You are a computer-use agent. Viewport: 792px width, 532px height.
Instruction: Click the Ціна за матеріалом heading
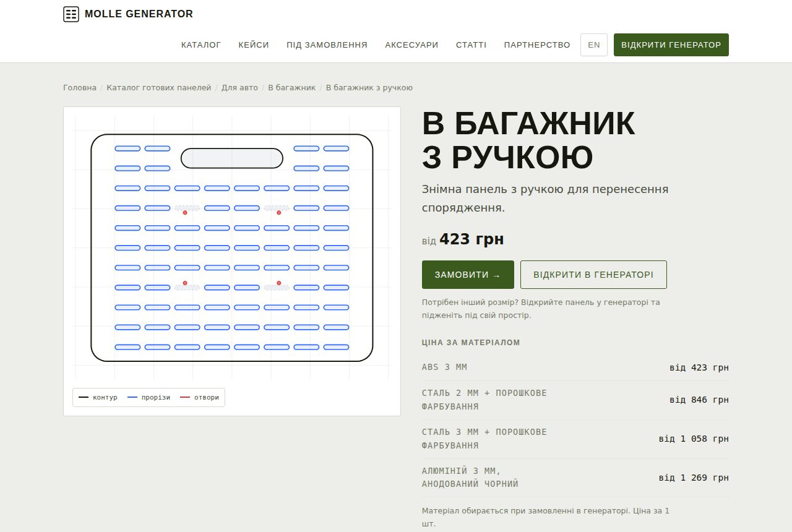[471, 343]
